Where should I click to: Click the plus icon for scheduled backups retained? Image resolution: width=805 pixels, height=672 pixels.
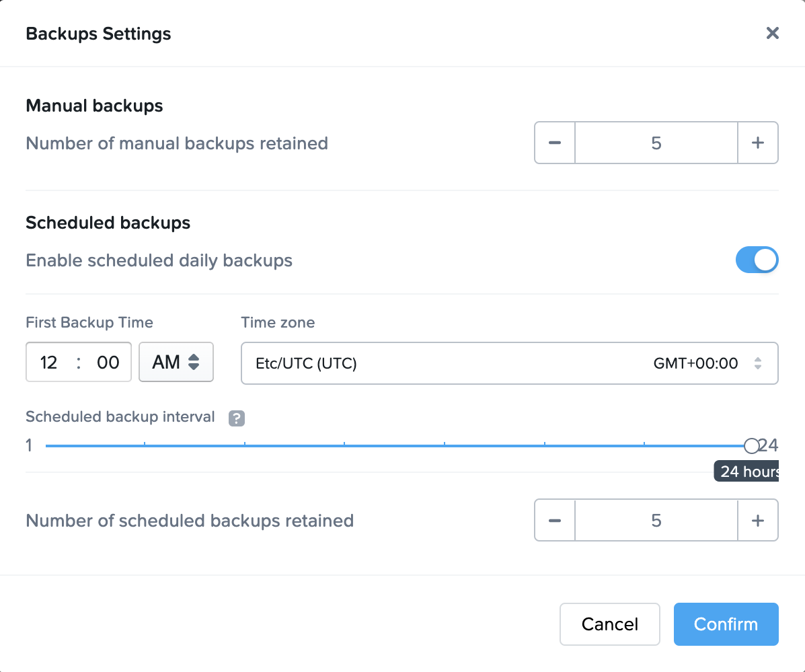[x=759, y=520]
